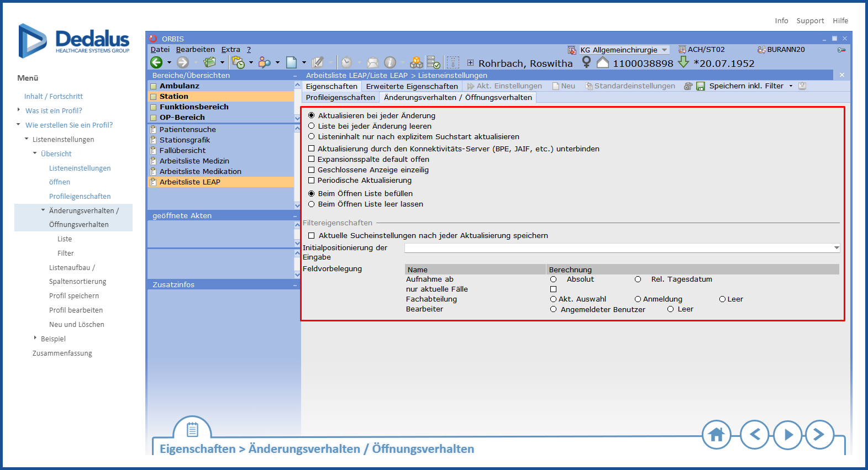Go to previous page with left chevron

click(754, 435)
